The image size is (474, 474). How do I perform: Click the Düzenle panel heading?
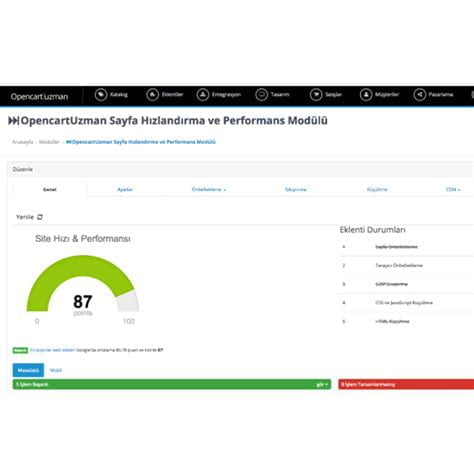[x=23, y=169]
